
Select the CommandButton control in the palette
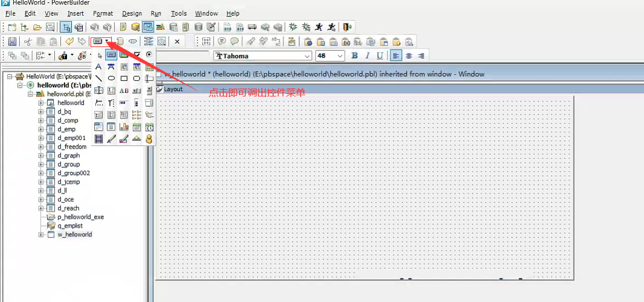[111, 55]
